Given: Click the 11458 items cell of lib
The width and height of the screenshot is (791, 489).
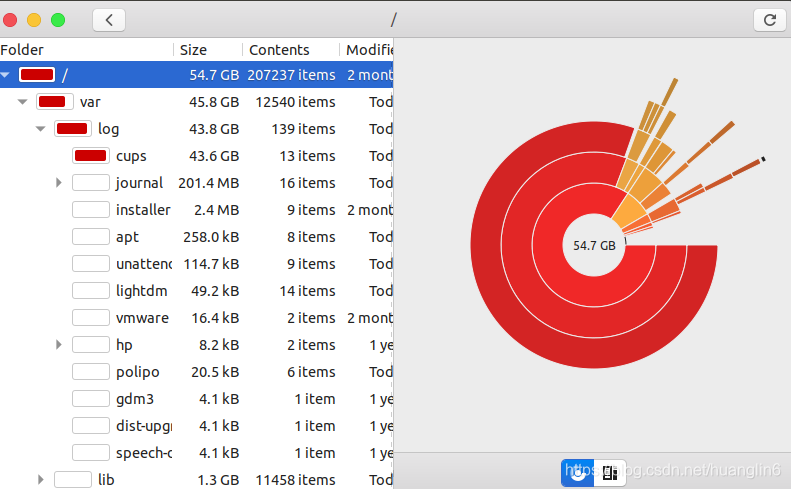Looking at the screenshot, I should point(295,479).
